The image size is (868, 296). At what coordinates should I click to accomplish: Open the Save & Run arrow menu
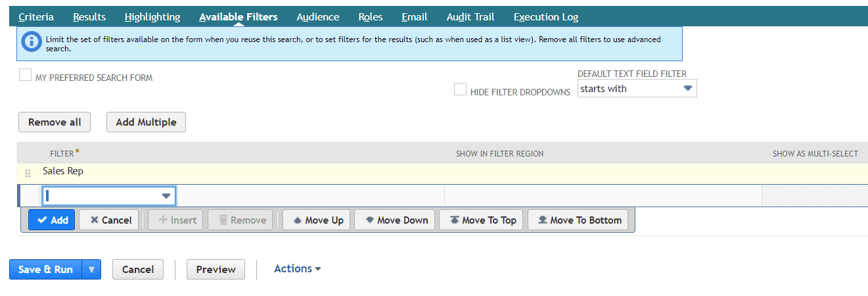pyautogui.click(x=91, y=270)
